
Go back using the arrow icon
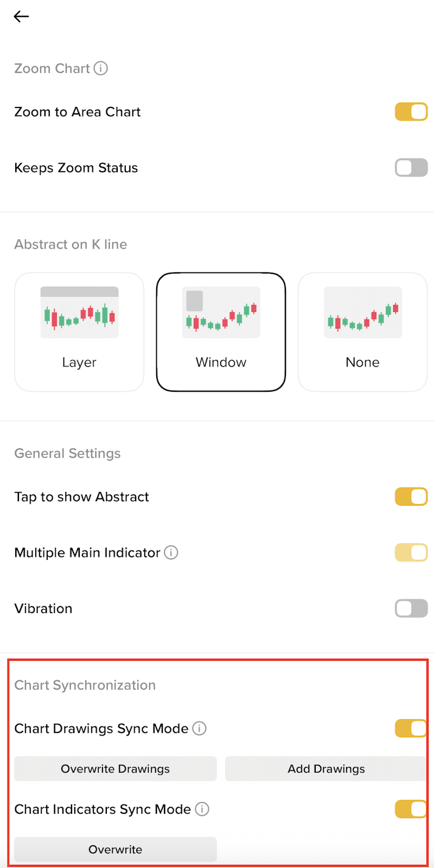tap(21, 17)
